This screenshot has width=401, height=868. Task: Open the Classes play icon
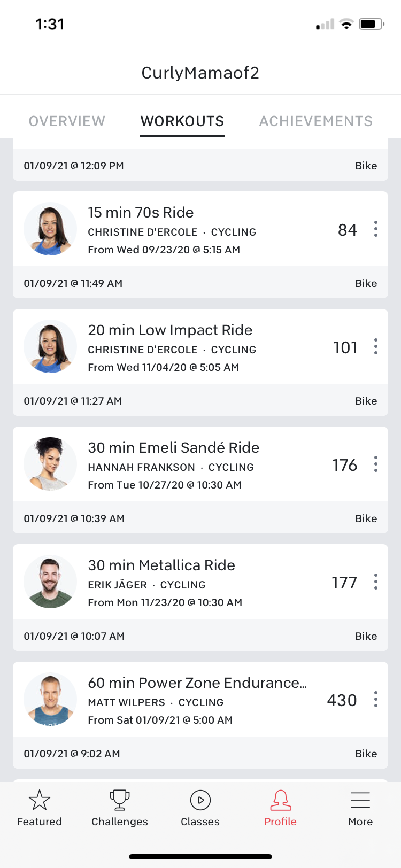[200, 800]
